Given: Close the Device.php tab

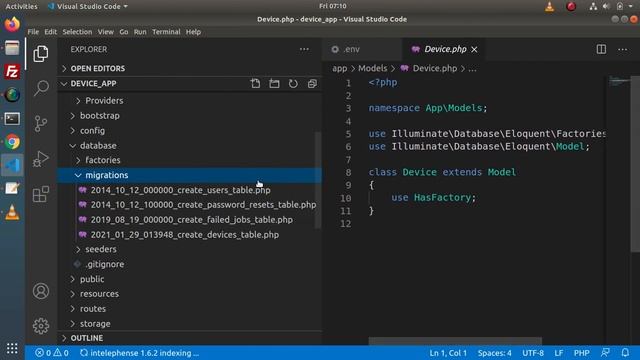Looking at the screenshot, I should 474,49.
